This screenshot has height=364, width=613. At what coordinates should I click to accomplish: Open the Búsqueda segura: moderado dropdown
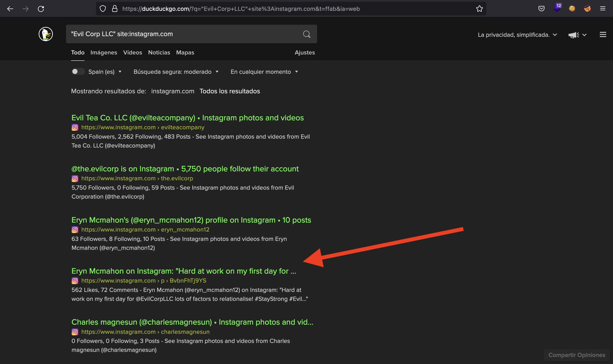[x=176, y=72]
